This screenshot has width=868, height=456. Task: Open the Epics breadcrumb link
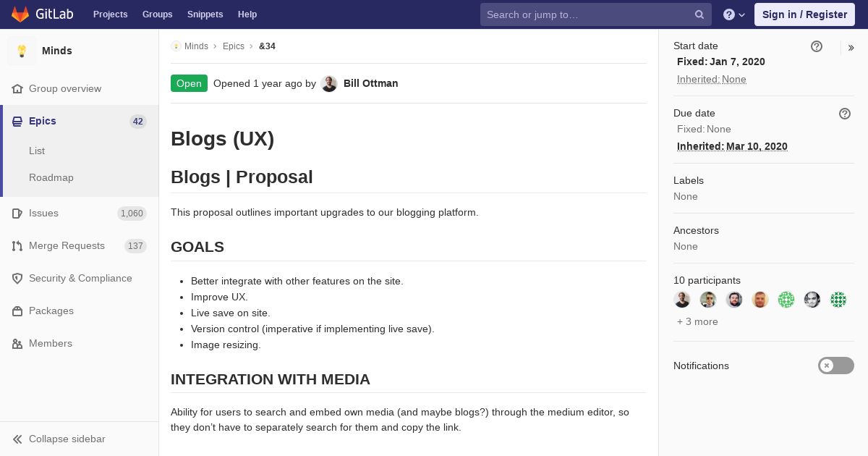pyautogui.click(x=234, y=46)
